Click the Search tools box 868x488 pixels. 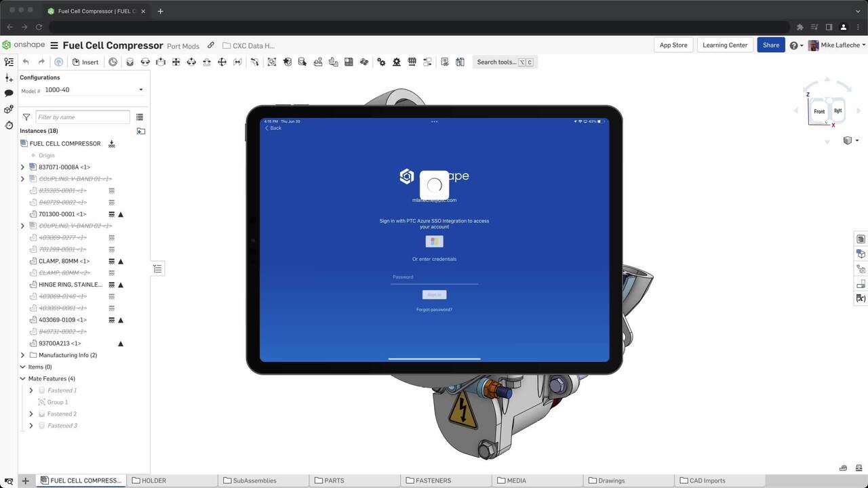click(505, 62)
